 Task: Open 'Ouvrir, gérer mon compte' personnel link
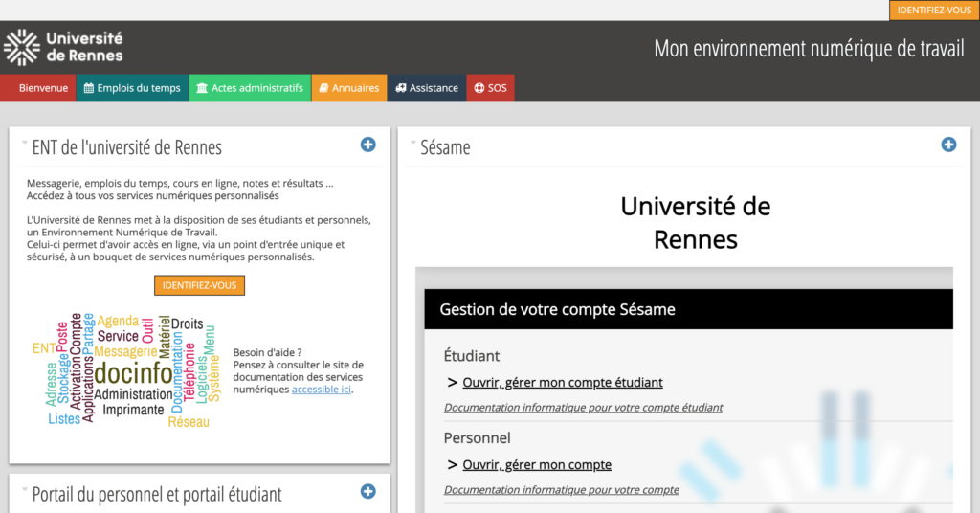(x=537, y=465)
